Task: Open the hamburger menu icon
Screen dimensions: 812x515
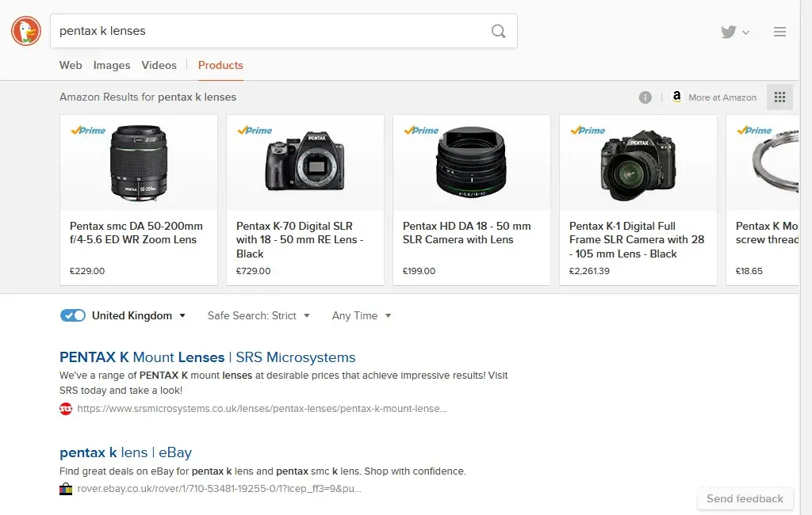Action: tap(780, 32)
